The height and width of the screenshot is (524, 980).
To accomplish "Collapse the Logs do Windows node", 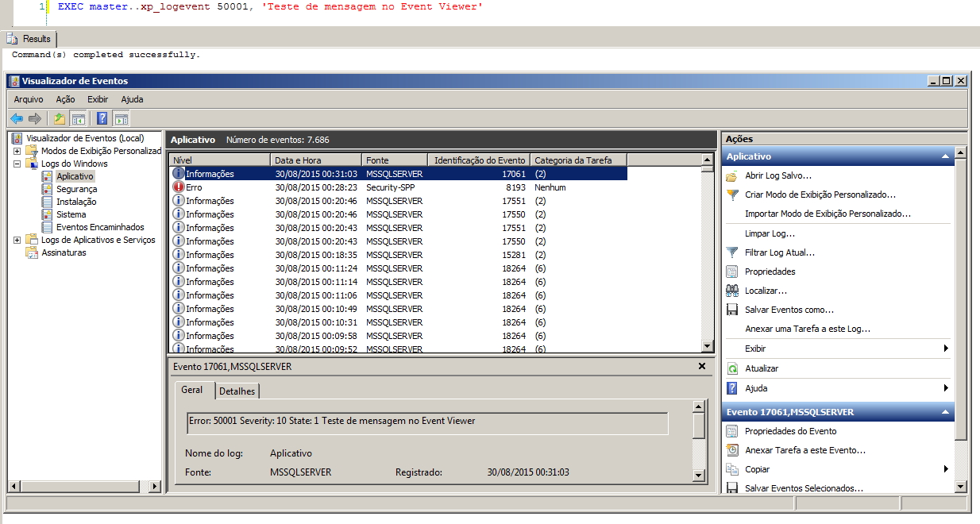I will [x=17, y=164].
